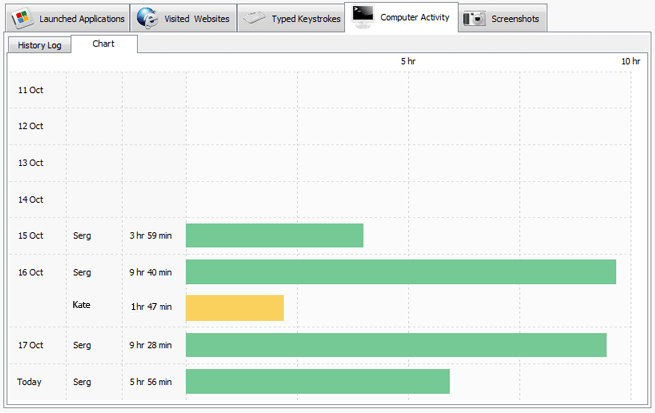Click the 17 Oct green activity bar
Image resolution: width=655 pixels, height=413 pixels.
pos(396,345)
